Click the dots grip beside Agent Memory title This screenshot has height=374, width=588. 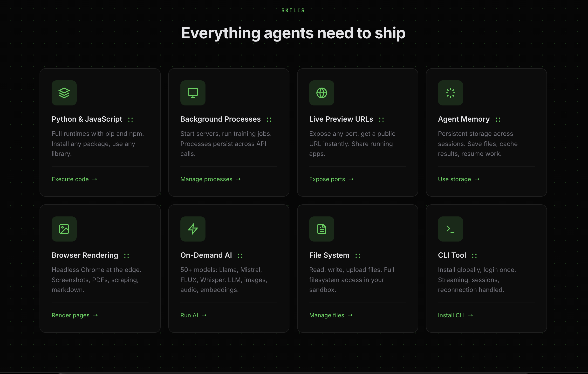(x=498, y=119)
